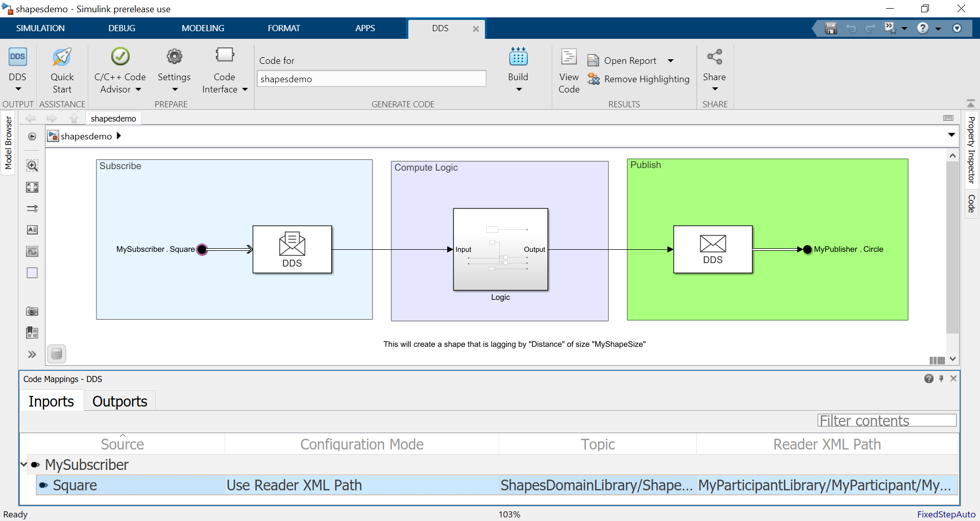Switch to the MODELING tab
980x521 pixels.
[x=203, y=28]
